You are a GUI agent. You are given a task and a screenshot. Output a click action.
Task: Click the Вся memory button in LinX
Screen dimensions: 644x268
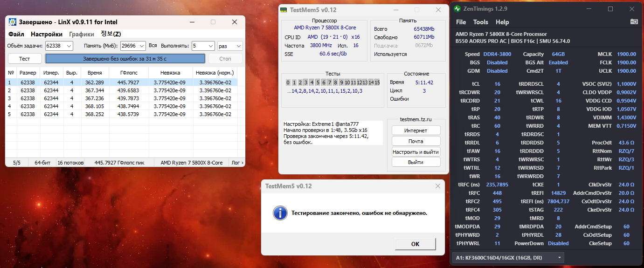click(x=153, y=46)
